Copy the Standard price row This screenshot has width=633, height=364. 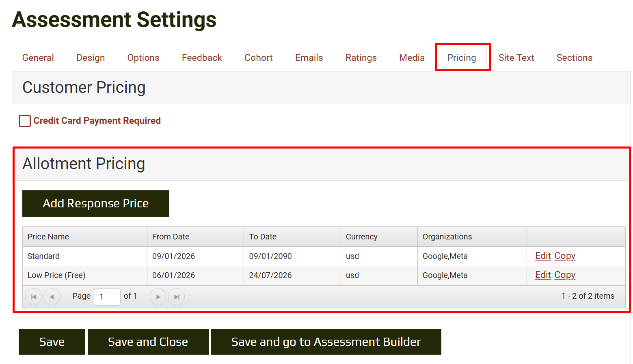(x=565, y=256)
